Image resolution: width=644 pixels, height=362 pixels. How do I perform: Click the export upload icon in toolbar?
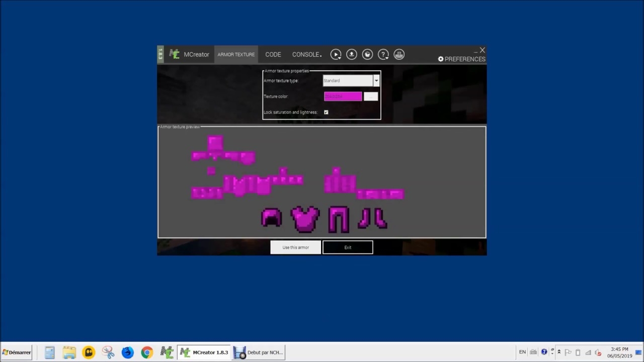(x=352, y=54)
